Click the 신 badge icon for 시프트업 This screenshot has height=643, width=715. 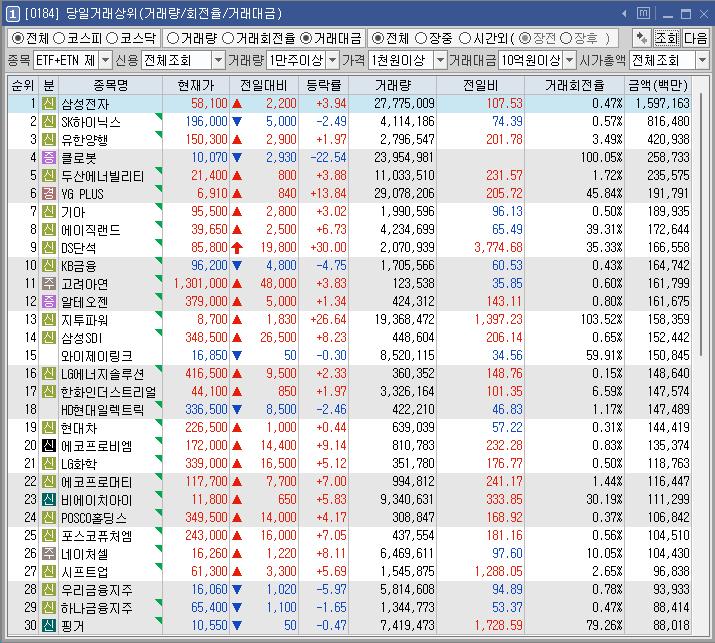[49, 571]
